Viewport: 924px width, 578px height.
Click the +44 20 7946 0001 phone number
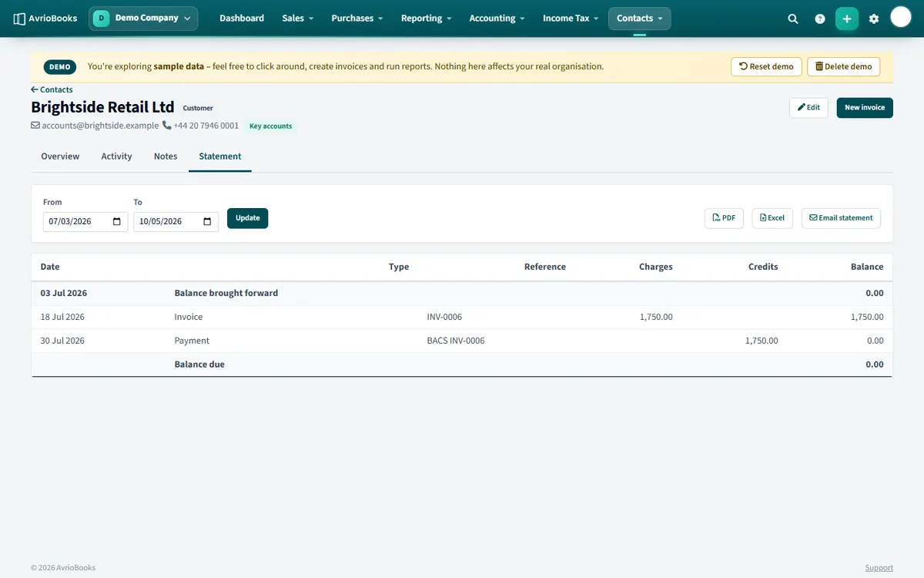[x=206, y=126]
